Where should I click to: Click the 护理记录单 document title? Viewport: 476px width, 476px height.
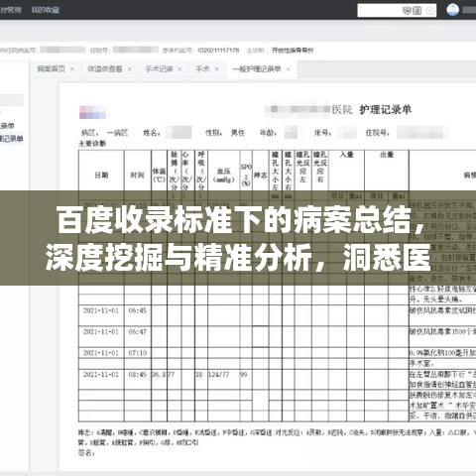click(x=386, y=109)
